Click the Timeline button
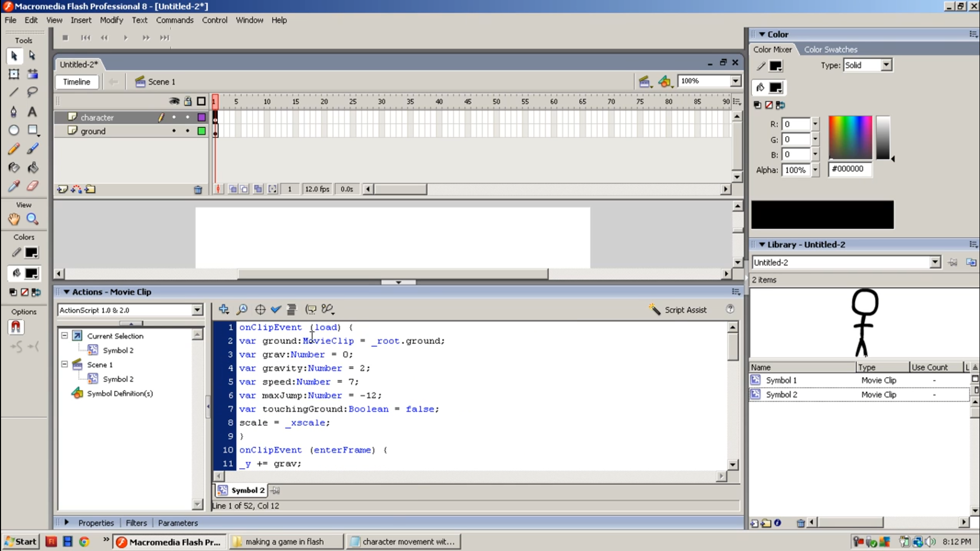 (x=77, y=82)
